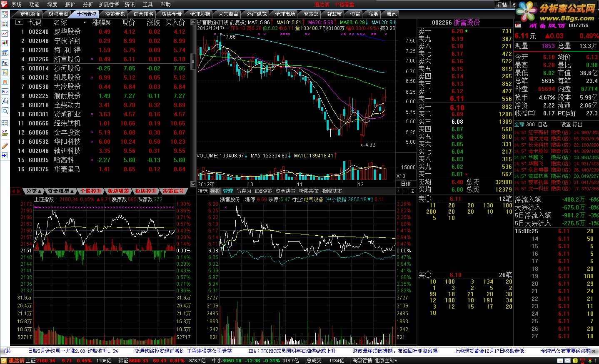Select the 决策信号 tab
599x364 pixels.
[173, 191]
